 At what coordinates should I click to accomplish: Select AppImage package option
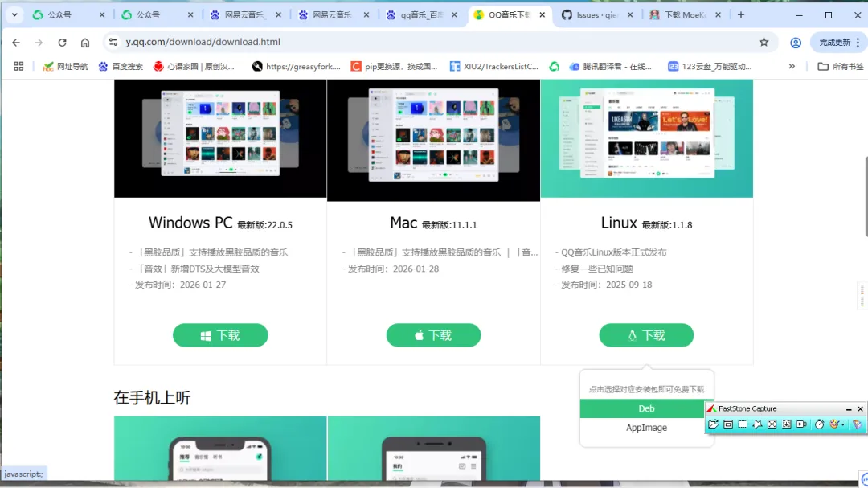point(646,428)
